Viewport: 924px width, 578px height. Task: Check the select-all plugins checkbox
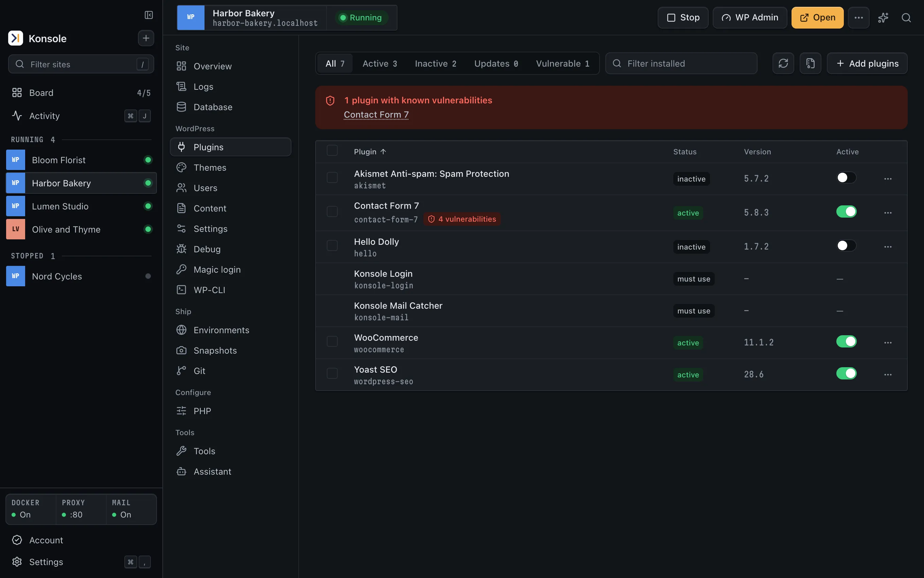pos(332,151)
